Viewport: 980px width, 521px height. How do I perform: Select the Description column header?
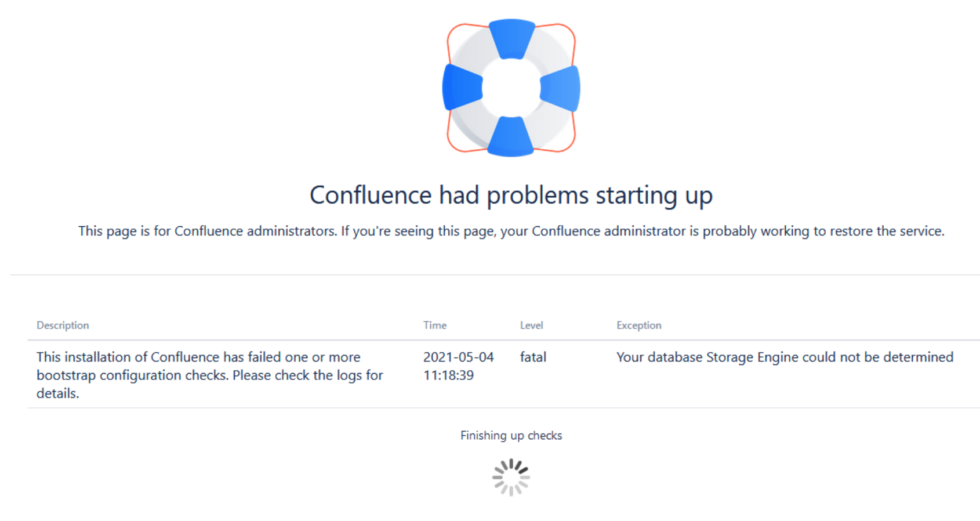point(63,325)
